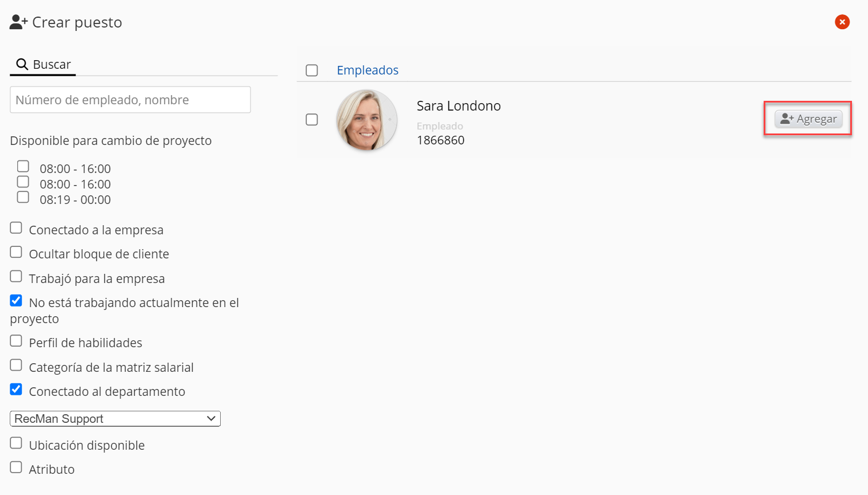The image size is (868, 495).
Task: Toggle Categoría de la matriz salarial
Action: click(16, 366)
